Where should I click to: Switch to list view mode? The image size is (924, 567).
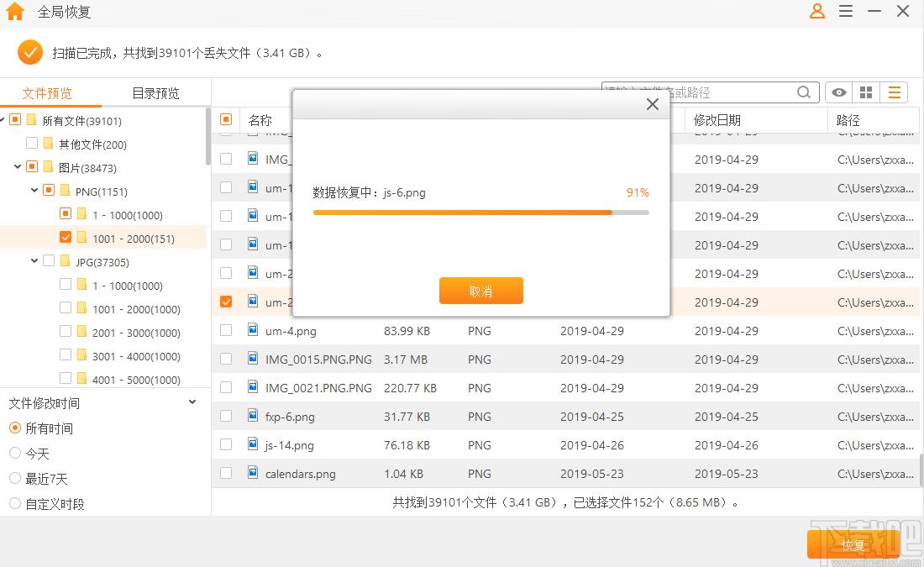895,92
